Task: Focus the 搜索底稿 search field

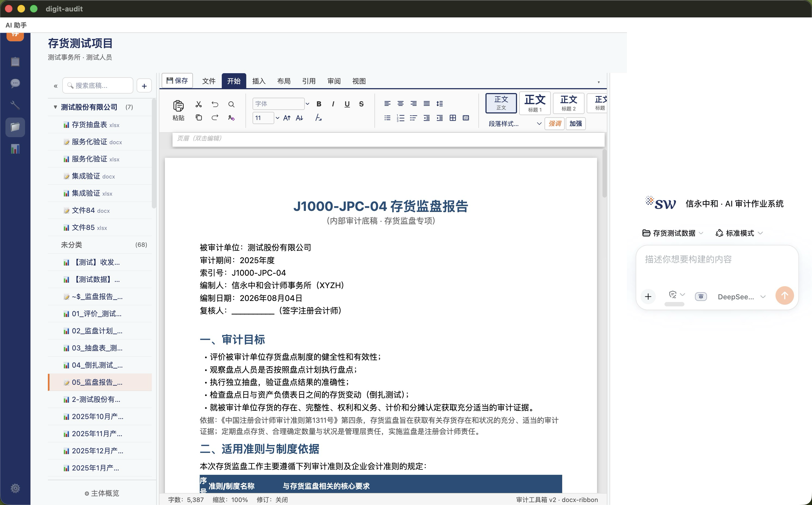Action: click(98, 85)
